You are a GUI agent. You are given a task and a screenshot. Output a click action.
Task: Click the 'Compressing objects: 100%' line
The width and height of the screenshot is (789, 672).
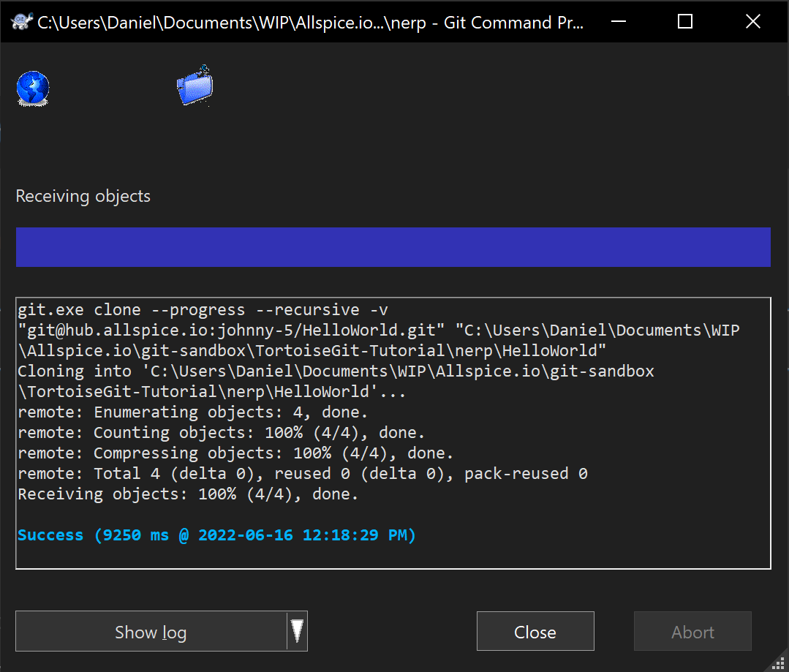coord(235,453)
